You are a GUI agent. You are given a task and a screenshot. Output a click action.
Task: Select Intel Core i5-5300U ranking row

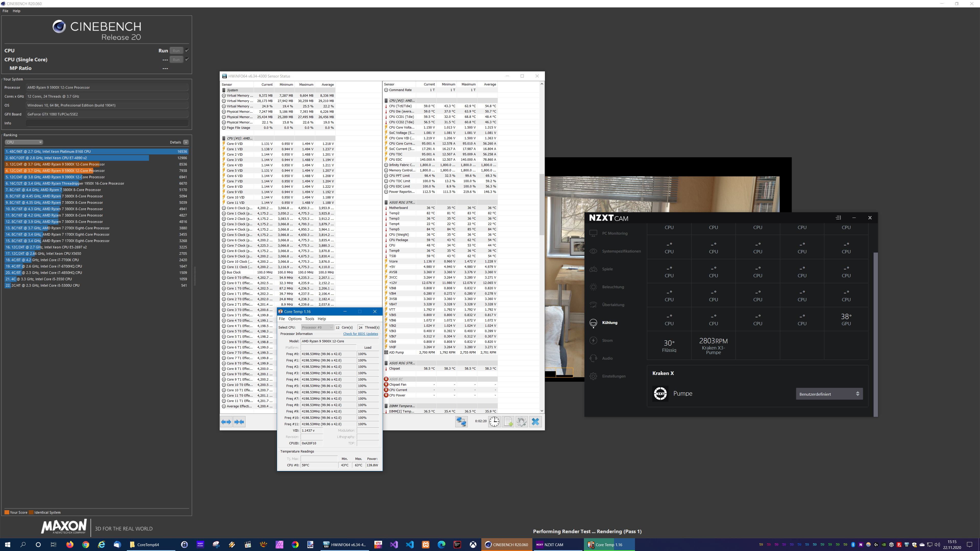96,286
